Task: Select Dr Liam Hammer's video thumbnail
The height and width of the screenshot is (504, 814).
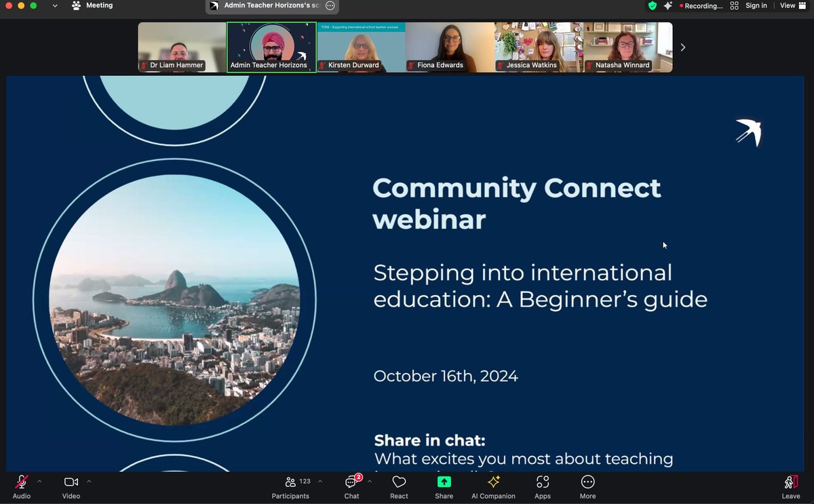Action: [x=182, y=47]
